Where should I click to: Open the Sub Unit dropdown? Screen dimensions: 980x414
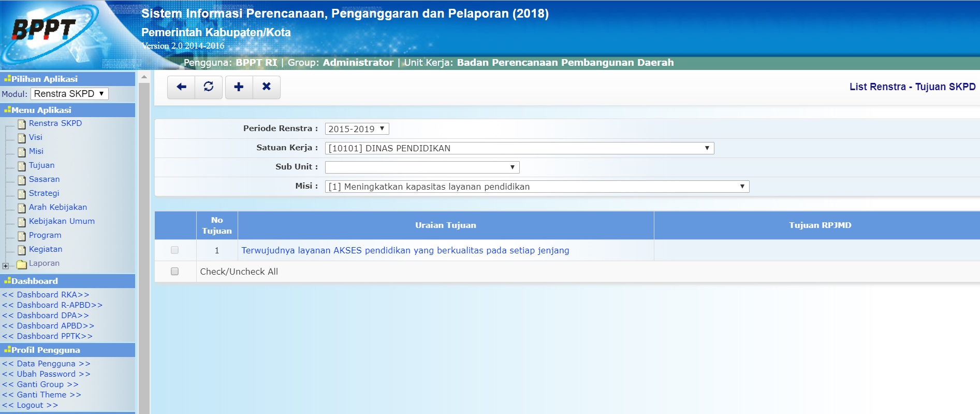[422, 167]
